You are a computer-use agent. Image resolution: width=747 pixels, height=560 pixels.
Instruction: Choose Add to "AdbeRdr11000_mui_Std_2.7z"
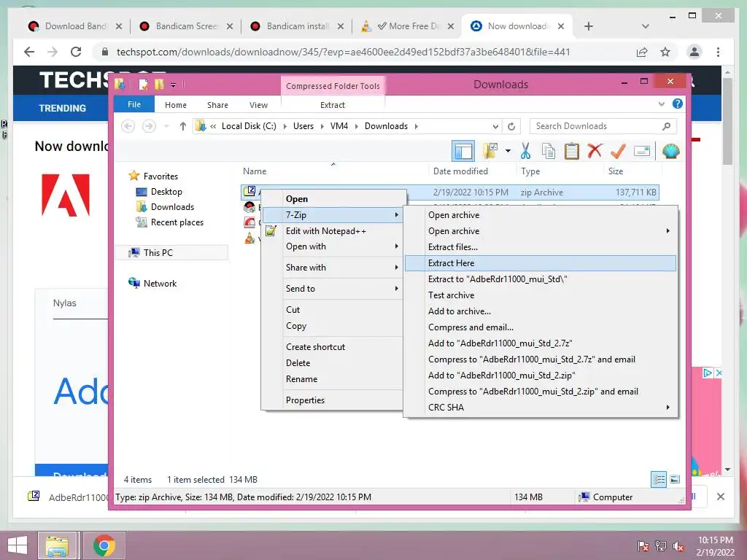pos(541,343)
